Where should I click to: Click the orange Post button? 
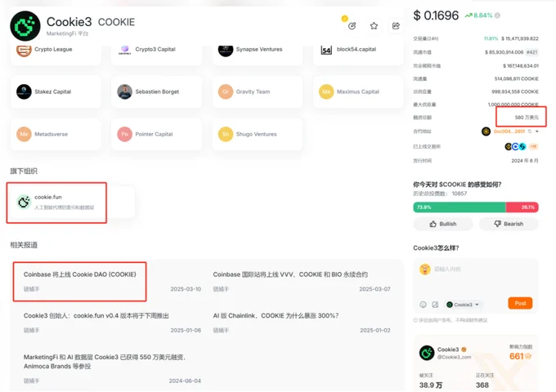coord(520,303)
